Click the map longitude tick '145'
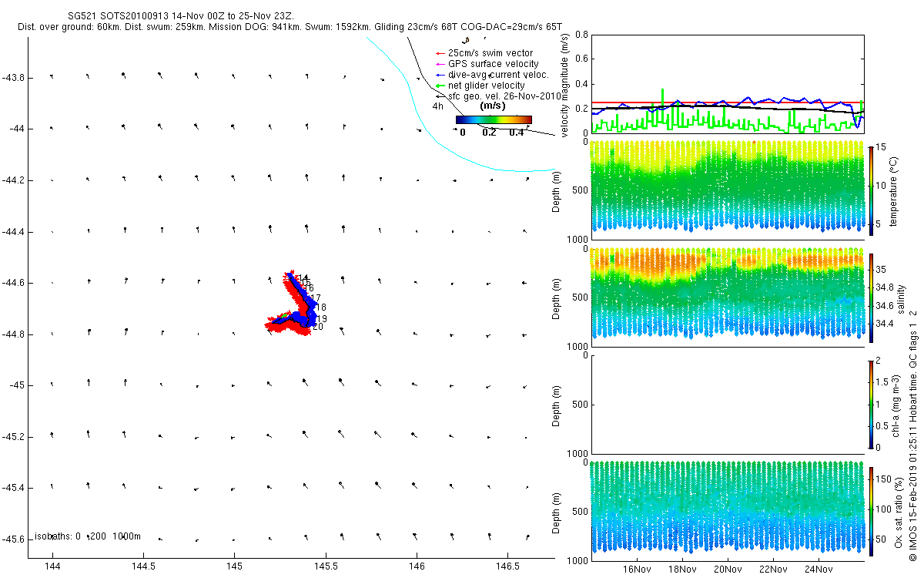924x578 pixels. 234,566
